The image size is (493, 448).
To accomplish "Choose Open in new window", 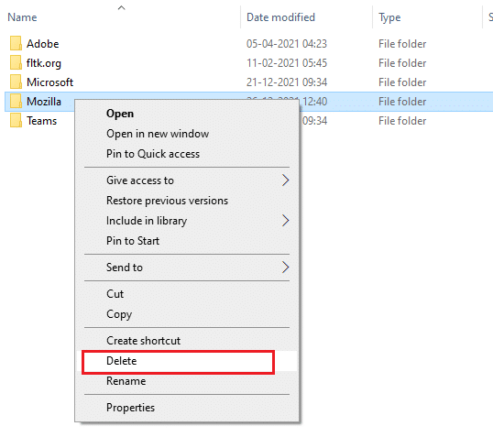I will pos(187,134).
